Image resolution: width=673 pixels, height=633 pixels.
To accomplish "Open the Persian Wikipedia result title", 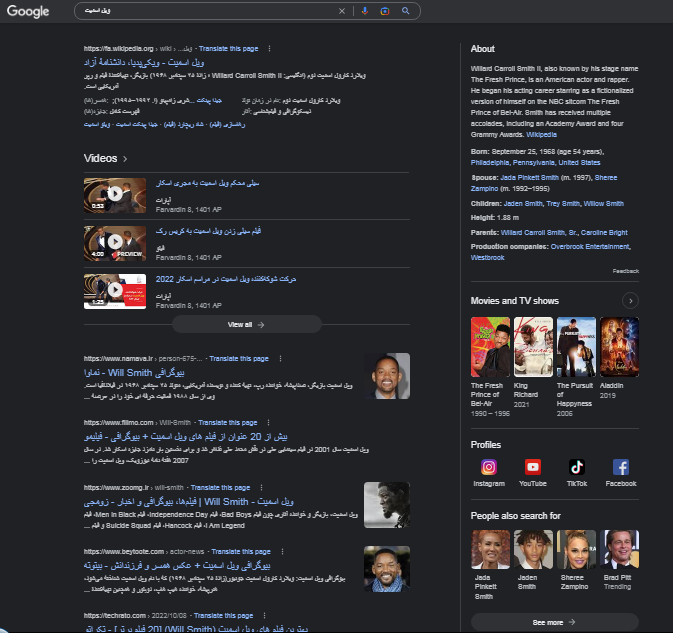I will click(144, 63).
